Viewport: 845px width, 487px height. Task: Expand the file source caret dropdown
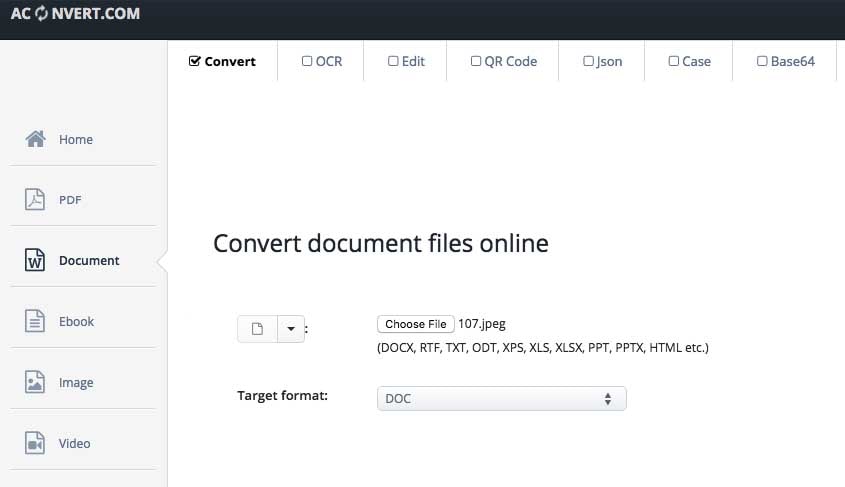pyautogui.click(x=291, y=329)
